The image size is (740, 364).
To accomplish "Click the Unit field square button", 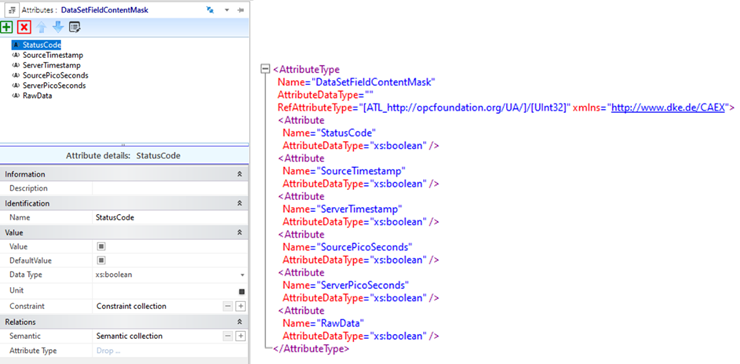I will tap(242, 292).
